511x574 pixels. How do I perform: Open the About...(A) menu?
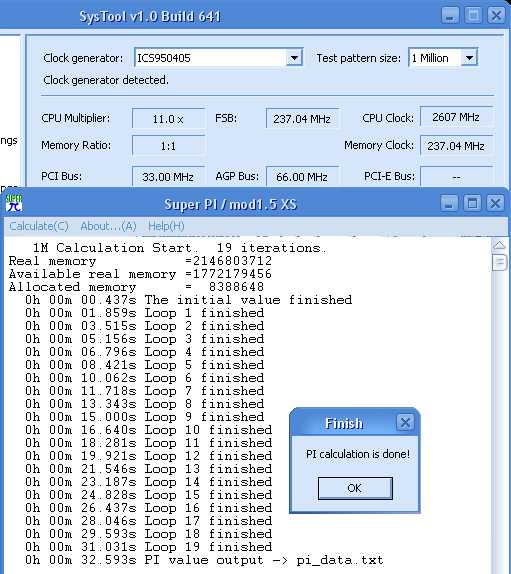[x=108, y=226]
